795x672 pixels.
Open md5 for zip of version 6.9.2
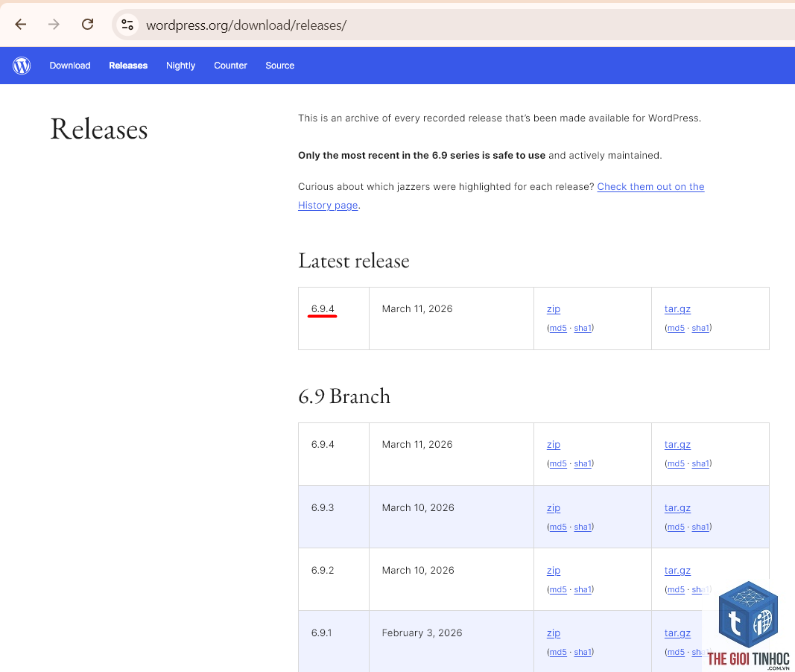(558, 590)
